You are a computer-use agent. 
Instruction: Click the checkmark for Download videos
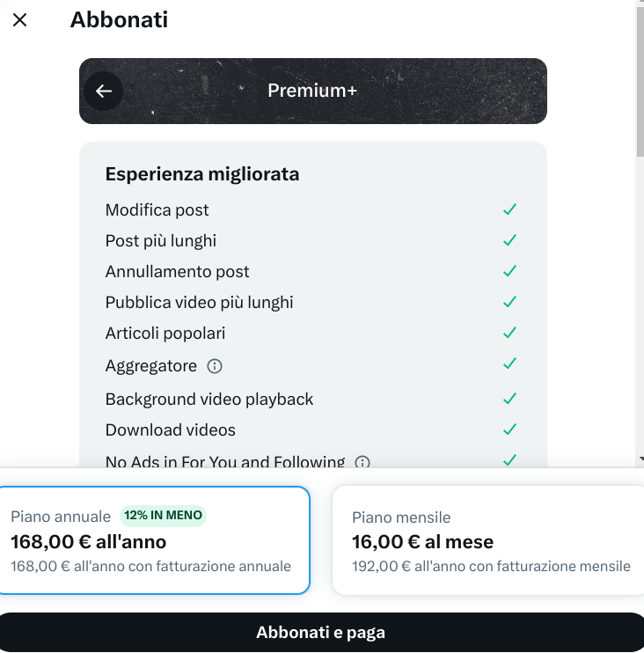[x=509, y=429]
